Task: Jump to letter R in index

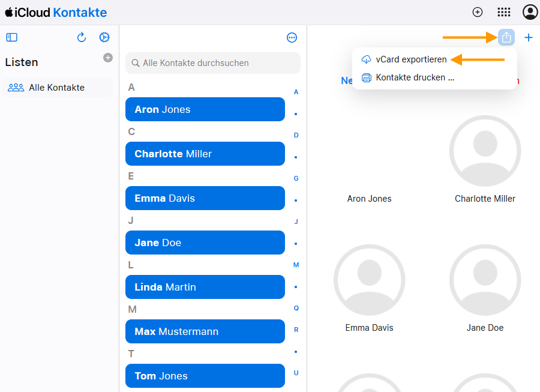Action: pyautogui.click(x=296, y=330)
